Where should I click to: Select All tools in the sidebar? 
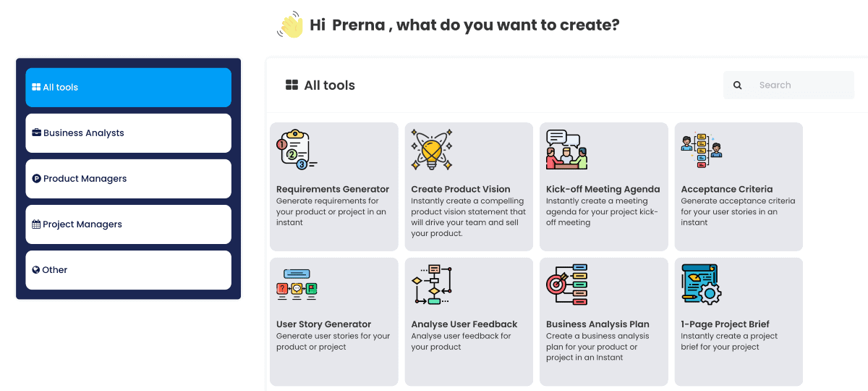(x=128, y=88)
